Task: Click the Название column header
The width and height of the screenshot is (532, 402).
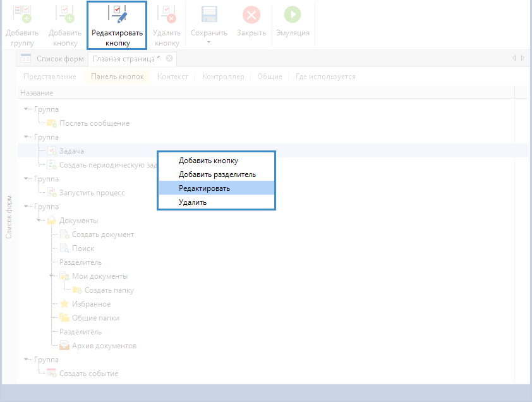Action: [37, 93]
